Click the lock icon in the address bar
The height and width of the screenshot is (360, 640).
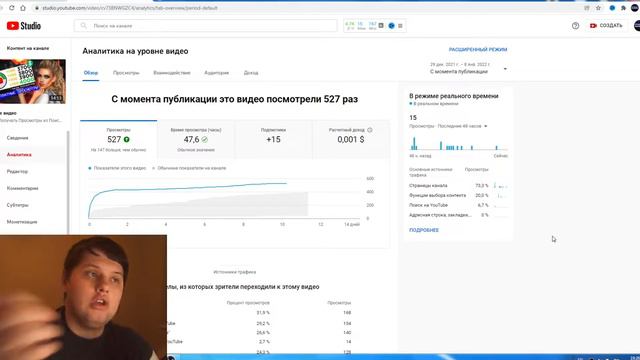point(37,8)
